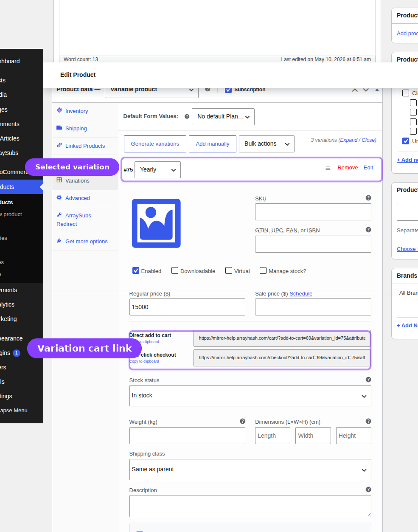
Task: Click Add manually button
Action: (213, 144)
